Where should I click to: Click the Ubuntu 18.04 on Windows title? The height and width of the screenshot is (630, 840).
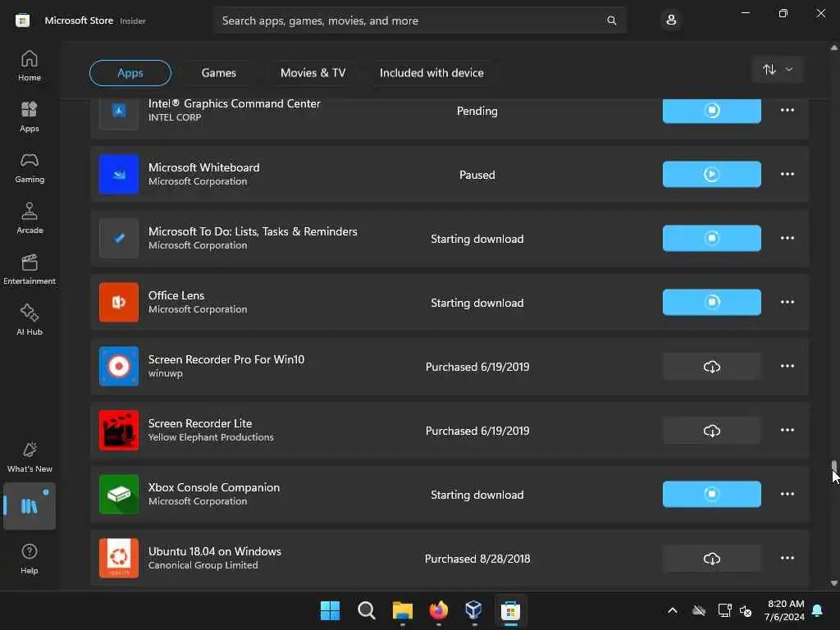click(x=214, y=551)
